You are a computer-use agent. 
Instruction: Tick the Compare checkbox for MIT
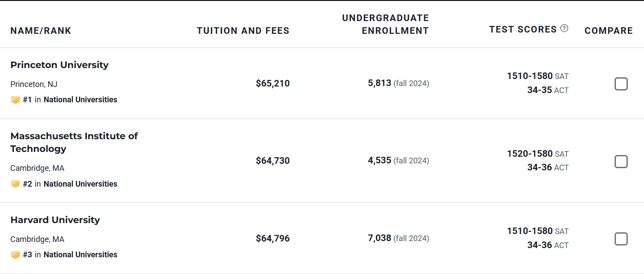click(x=621, y=162)
